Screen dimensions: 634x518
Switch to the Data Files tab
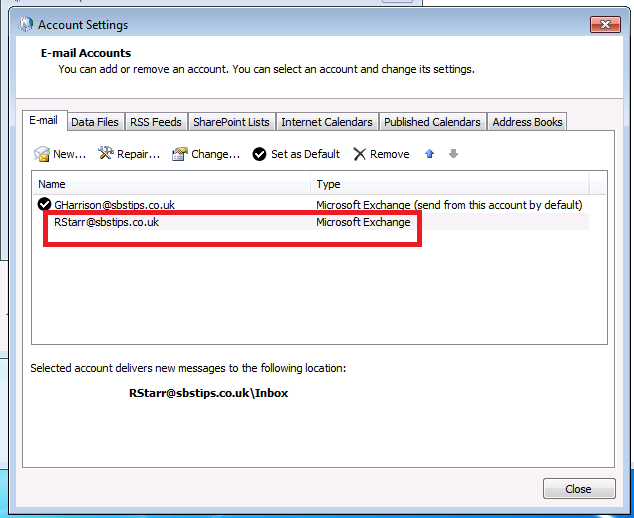click(95, 122)
